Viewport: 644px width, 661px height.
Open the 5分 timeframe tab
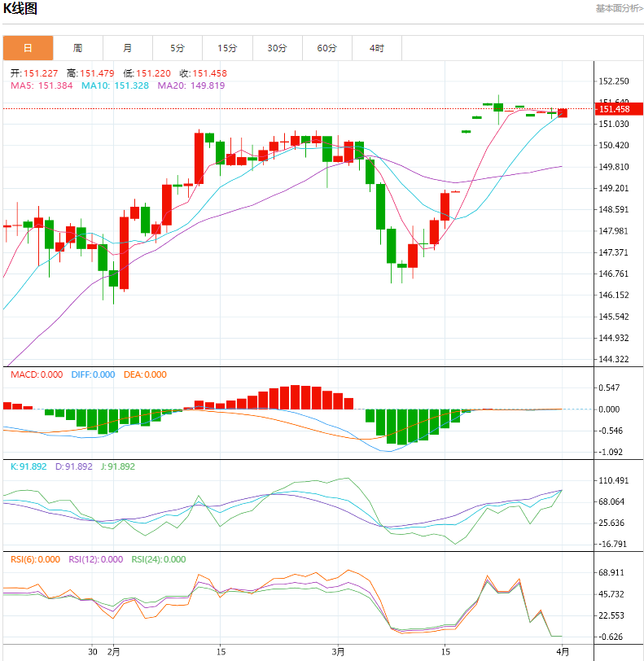177,48
